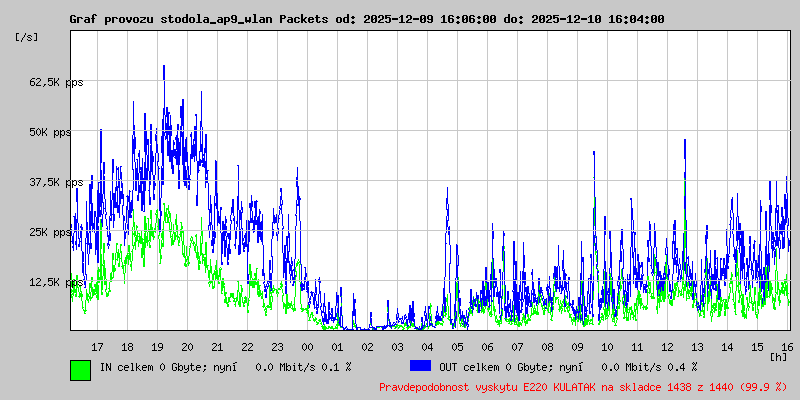Click the '20' hour label on x-axis
This screenshot has width=800, height=400.
click(x=187, y=347)
